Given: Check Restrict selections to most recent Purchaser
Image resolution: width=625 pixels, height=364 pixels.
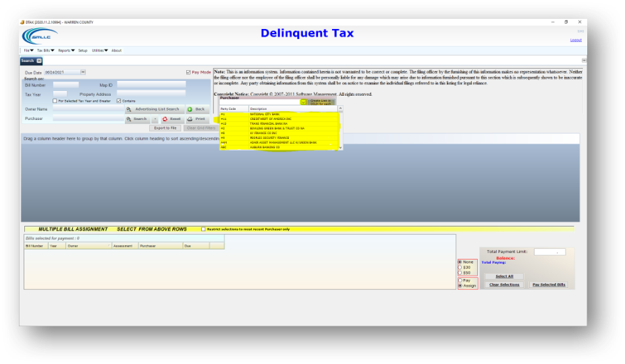Looking at the screenshot, I should pos(204,229).
